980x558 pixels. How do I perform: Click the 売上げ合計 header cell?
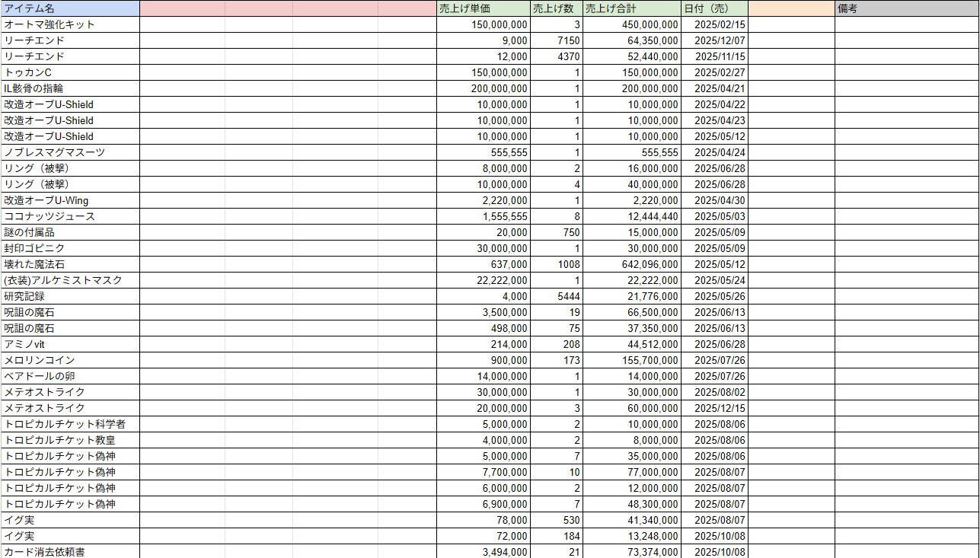(x=632, y=8)
